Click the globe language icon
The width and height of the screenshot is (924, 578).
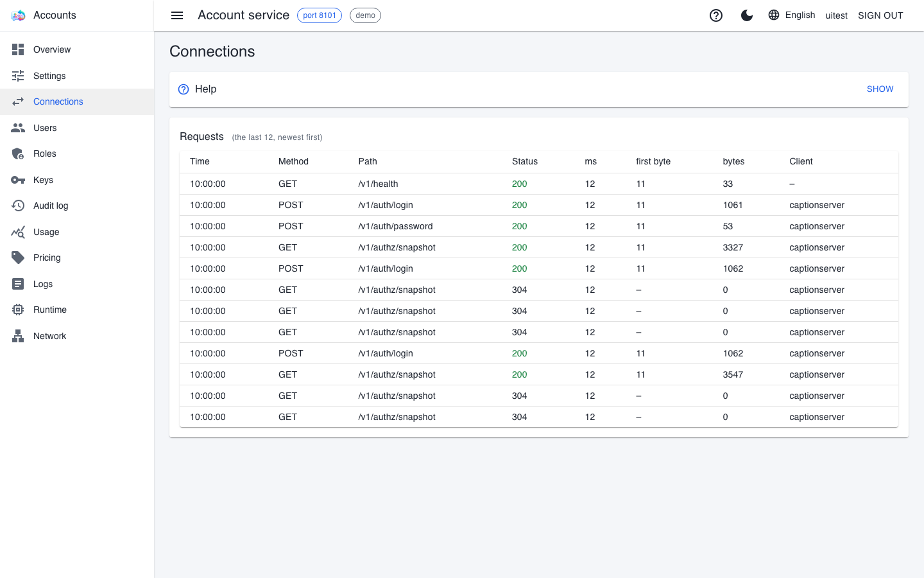[x=774, y=15]
